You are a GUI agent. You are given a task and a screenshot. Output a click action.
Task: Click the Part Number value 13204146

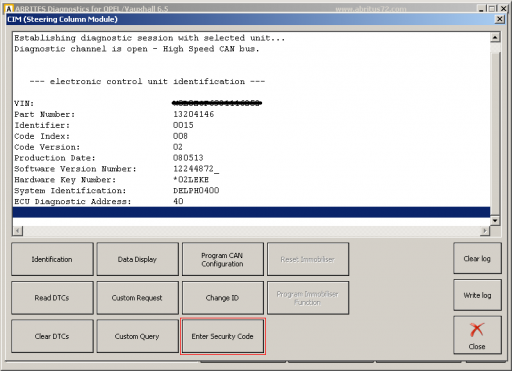[193, 114]
